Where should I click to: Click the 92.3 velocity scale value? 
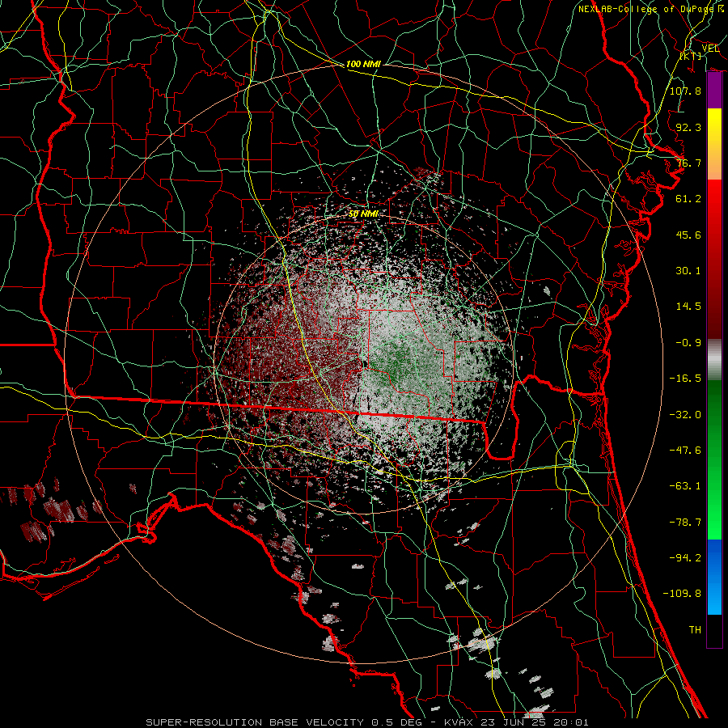pyautogui.click(x=688, y=127)
